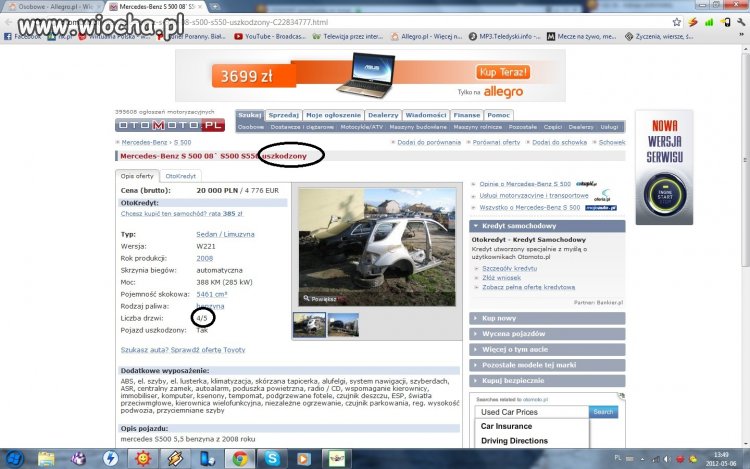Open the Życzenia, wiersze bookmark

tap(659, 36)
